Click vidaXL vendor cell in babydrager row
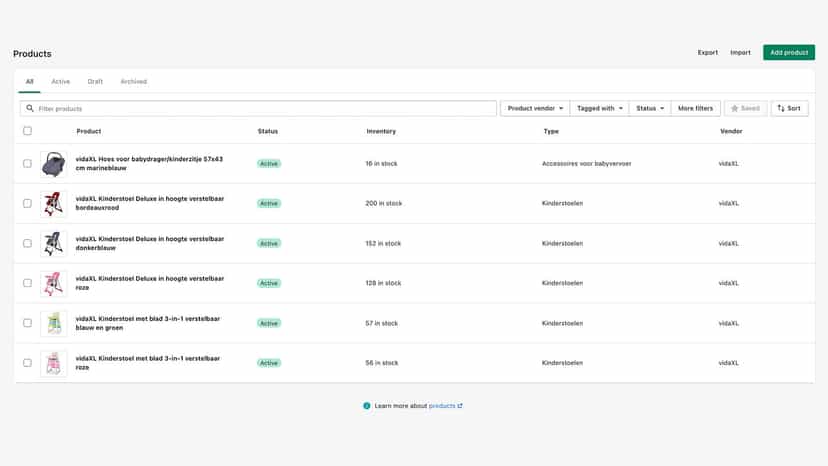Viewport: 828px width, 466px height. (729, 164)
